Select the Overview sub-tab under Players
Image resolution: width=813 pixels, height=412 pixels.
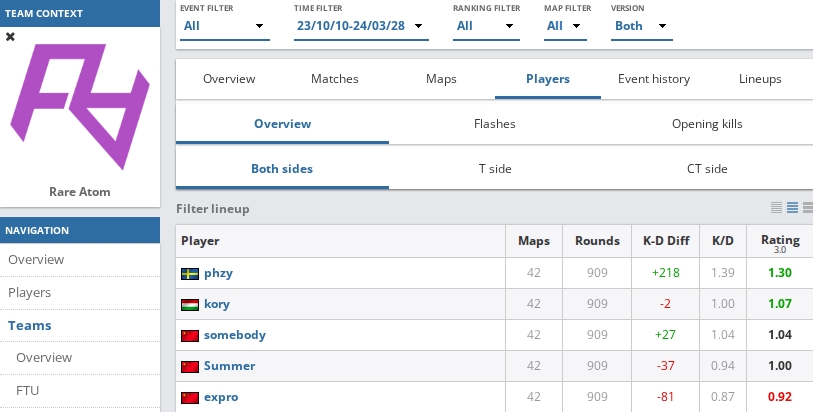283,124
